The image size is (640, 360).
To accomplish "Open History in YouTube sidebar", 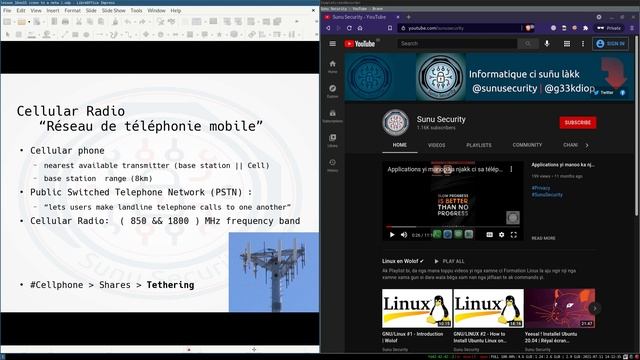I will pos(333,165).
